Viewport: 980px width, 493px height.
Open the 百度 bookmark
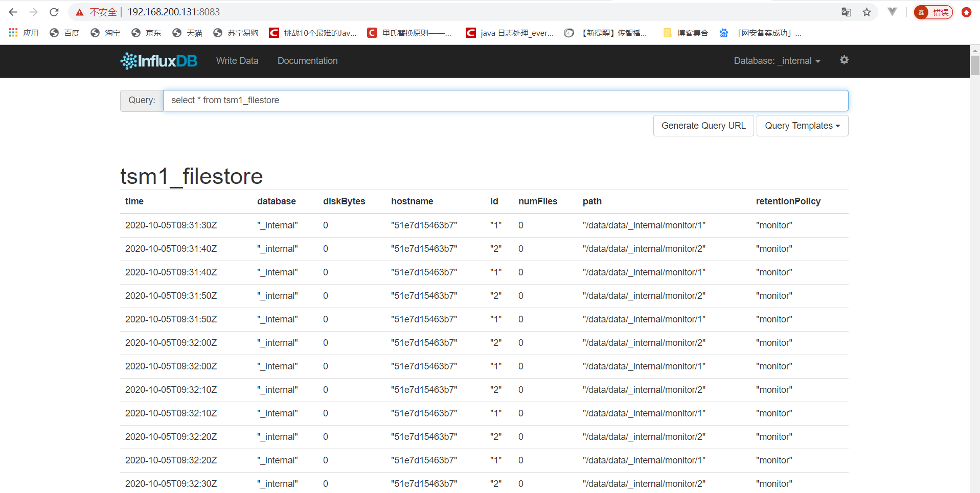(x=65, y=33)
